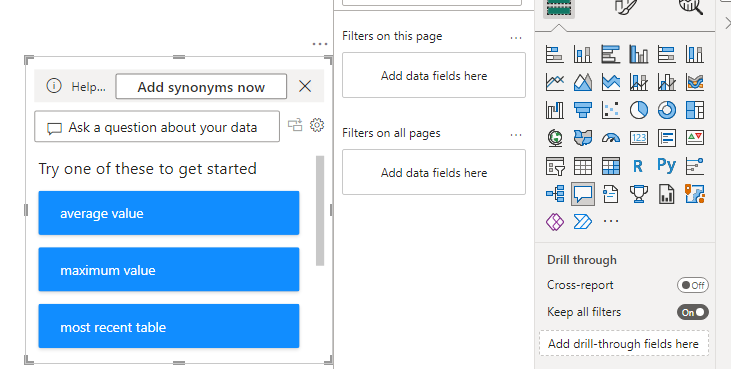Choose the Donut chart visual
The width and height of the screenshot is (731, 369).
coord(667,110)
